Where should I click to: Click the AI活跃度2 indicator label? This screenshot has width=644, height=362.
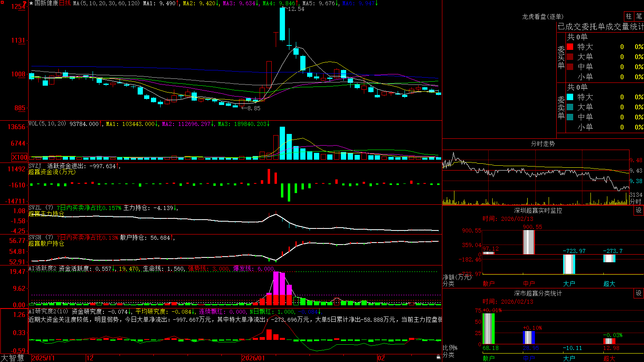click(43, 269)
